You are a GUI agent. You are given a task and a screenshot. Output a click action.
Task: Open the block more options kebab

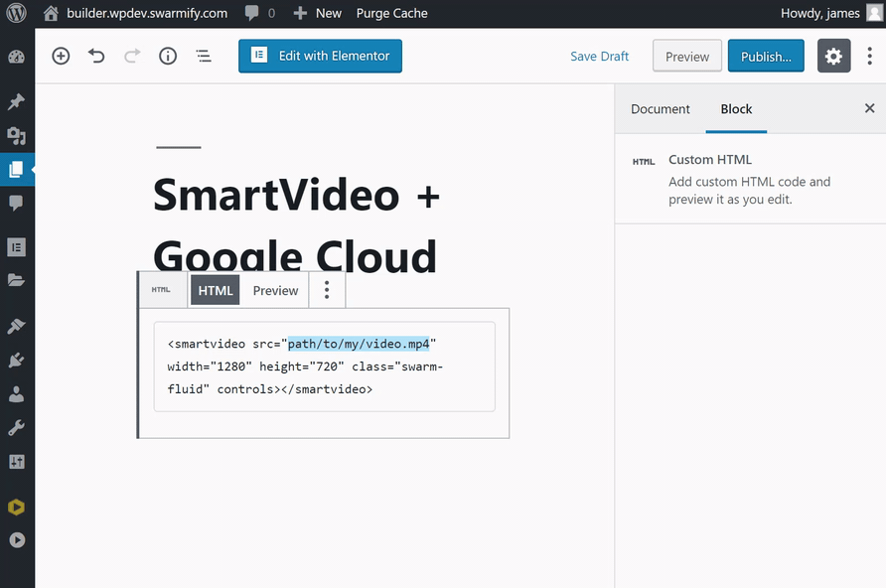pos(327,290)
